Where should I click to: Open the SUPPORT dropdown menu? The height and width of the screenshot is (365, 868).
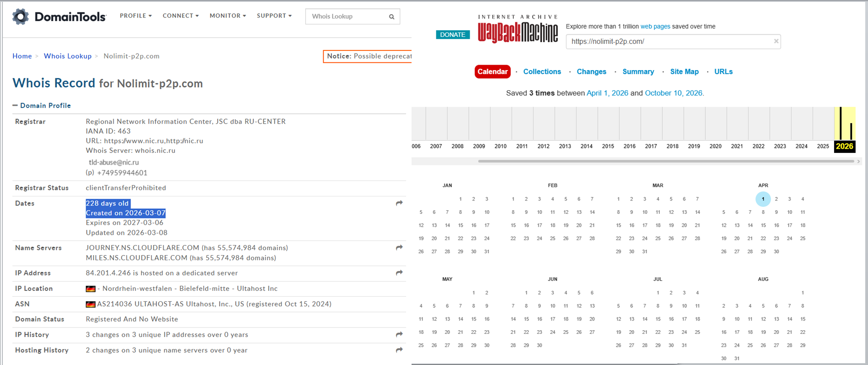[x=274, y=16]
